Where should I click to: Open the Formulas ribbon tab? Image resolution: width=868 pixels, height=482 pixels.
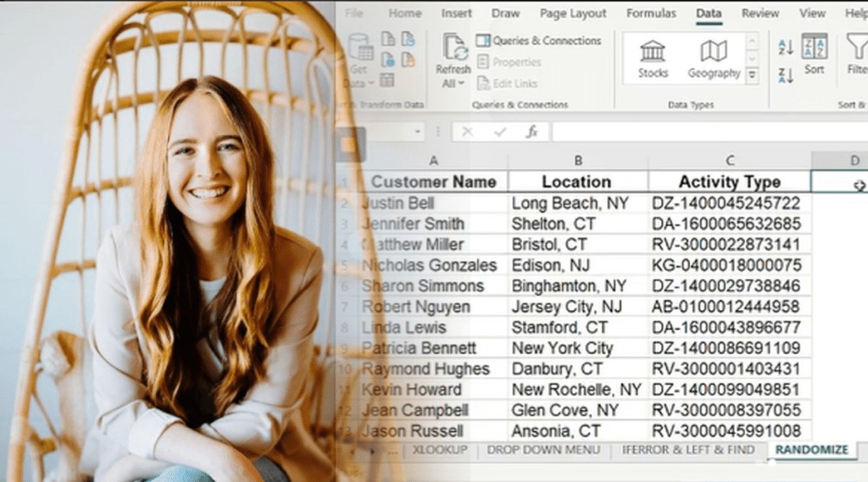pos(651,14)
